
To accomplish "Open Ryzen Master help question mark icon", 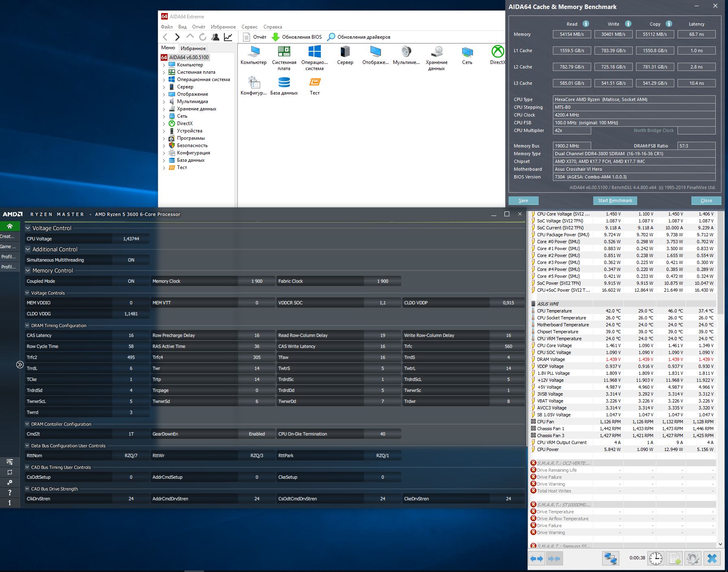I will click(x=10, y=493).
